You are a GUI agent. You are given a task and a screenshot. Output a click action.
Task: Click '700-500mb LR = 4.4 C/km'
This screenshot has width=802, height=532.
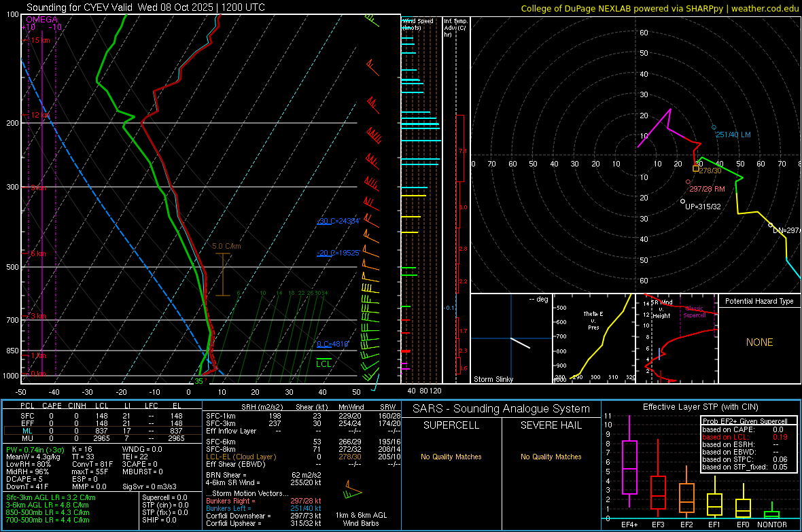48,520
